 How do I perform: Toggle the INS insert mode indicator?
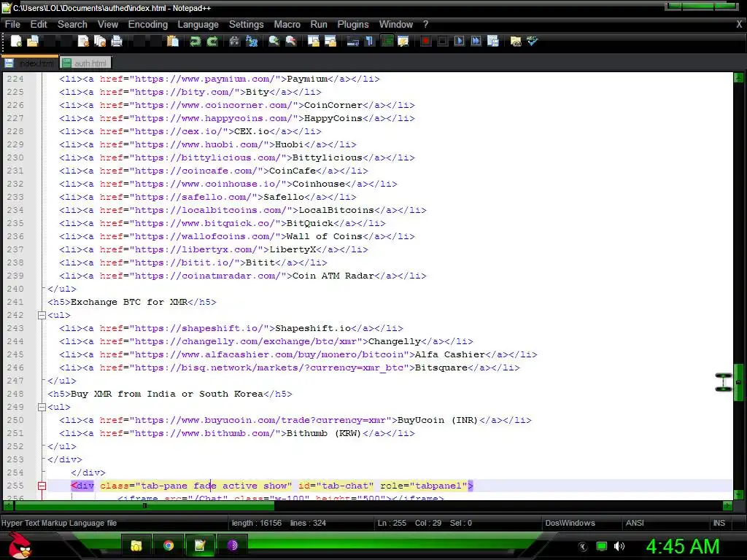[719, 523]
